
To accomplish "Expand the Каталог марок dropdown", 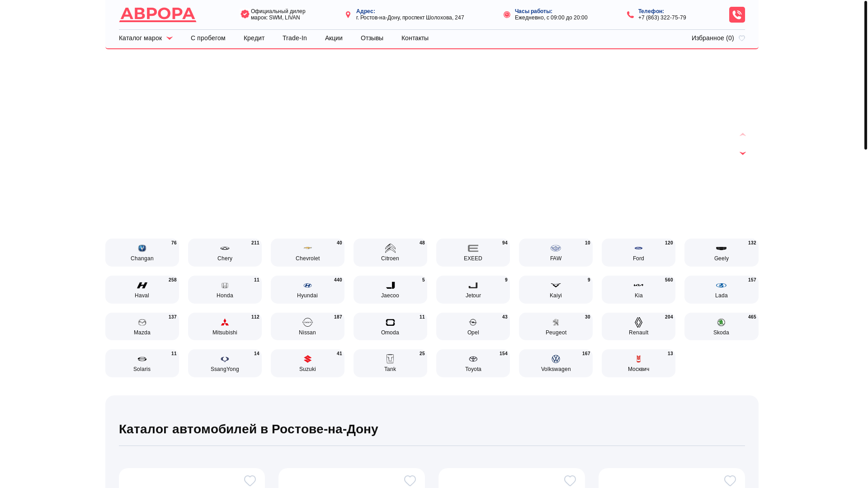I will tap(146, 38).
